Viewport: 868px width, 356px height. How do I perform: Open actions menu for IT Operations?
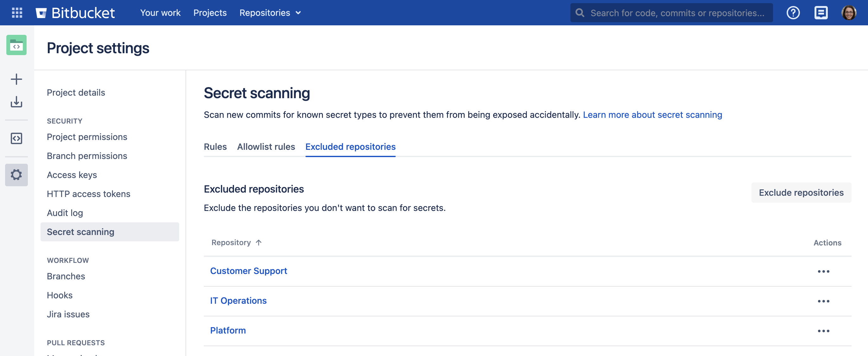(823, 301)
